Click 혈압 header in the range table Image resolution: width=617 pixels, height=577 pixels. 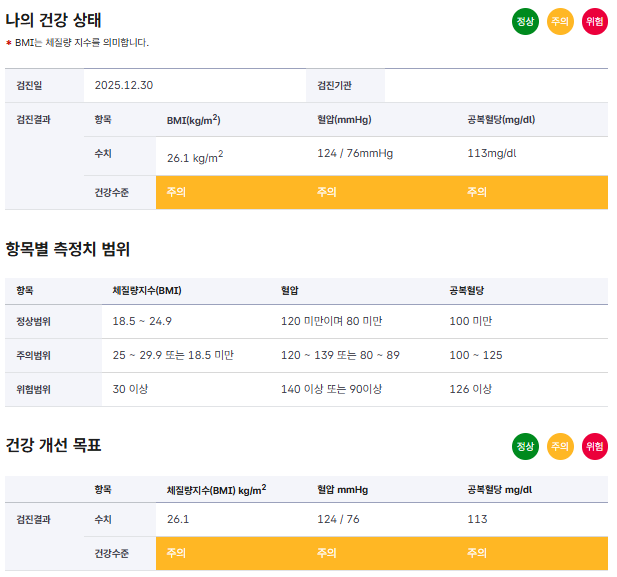(x=290, y=291)
